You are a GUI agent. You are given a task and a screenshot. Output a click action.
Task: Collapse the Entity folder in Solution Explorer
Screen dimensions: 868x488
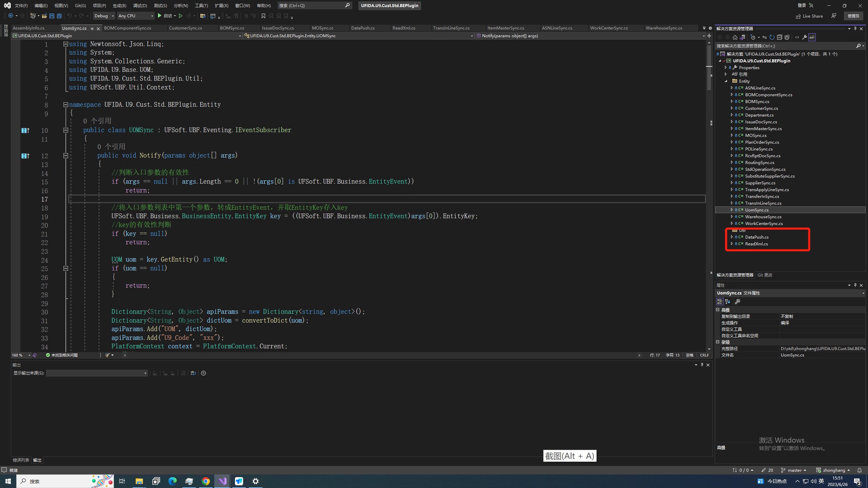coord(726,81)
